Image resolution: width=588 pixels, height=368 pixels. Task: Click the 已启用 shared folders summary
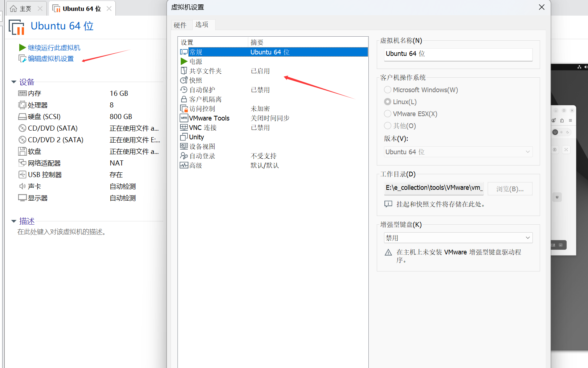tap(260, 71)
